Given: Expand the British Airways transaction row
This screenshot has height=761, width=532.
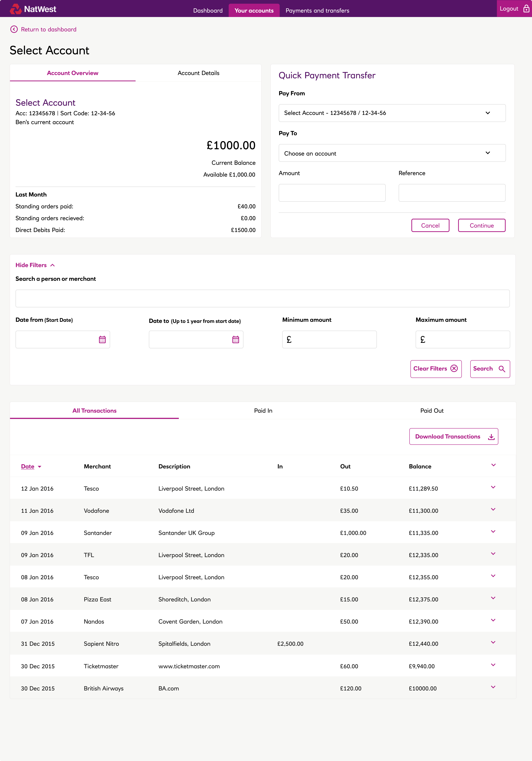Looking at the screenshot, I should pos(493,687).
